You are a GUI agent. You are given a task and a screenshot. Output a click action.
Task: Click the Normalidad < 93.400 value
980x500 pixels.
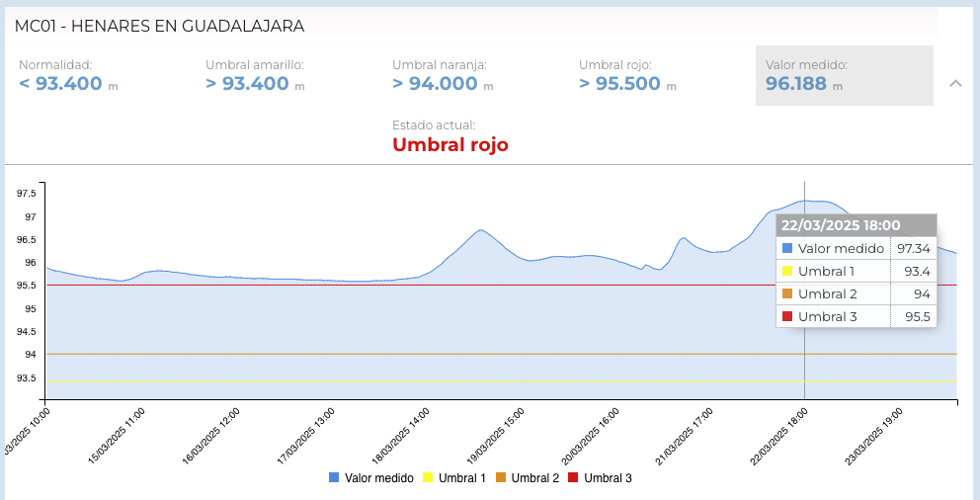61,84
